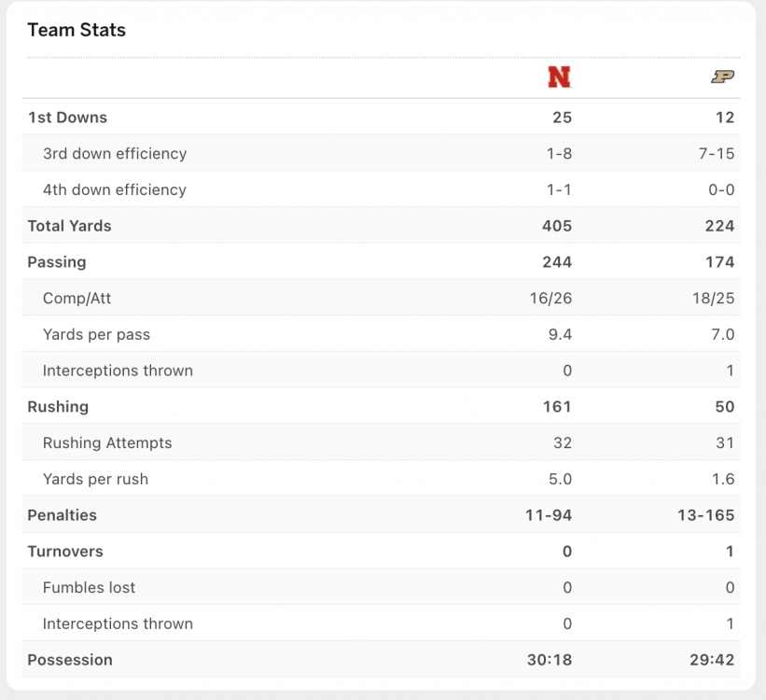766x700 pixels.
Task: Click Purdue's penalties value 13-165
Action: [x=706, y=515]
